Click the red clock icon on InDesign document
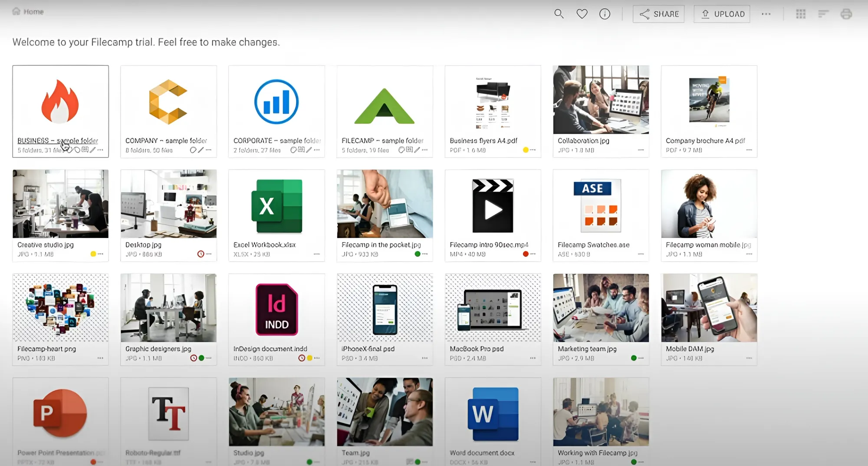Image resolution: width=868 pixels, height=466 pixels. click(x=302, y=358)
